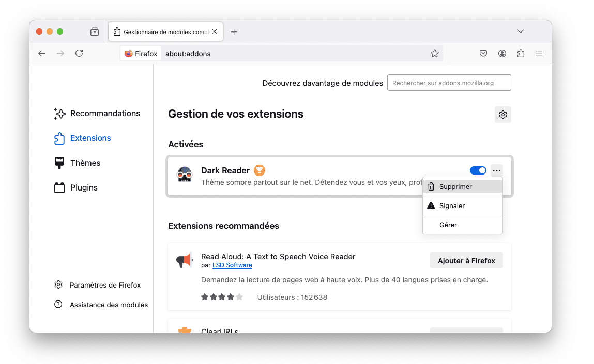Open the Recommandations sidebar section
The height and width of the screenshot is (364, 594).
pyautogui.click(x=97, y=114)
